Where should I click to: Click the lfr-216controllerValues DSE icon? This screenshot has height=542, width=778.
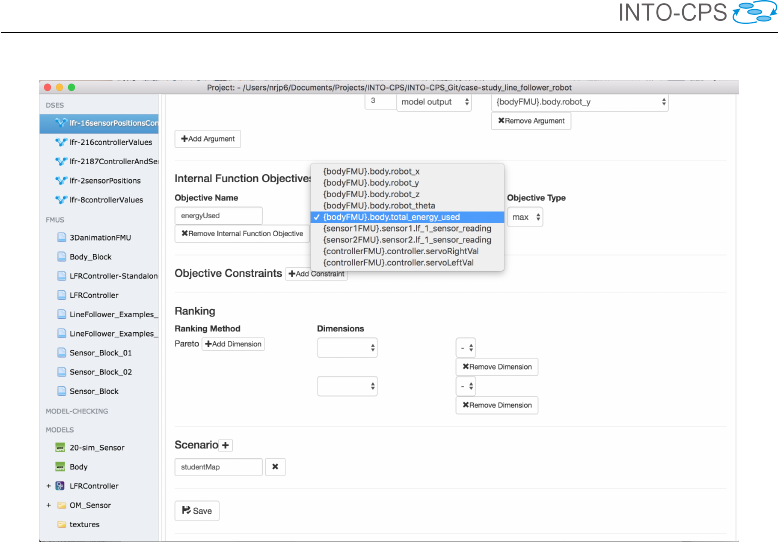coord(60,143)
